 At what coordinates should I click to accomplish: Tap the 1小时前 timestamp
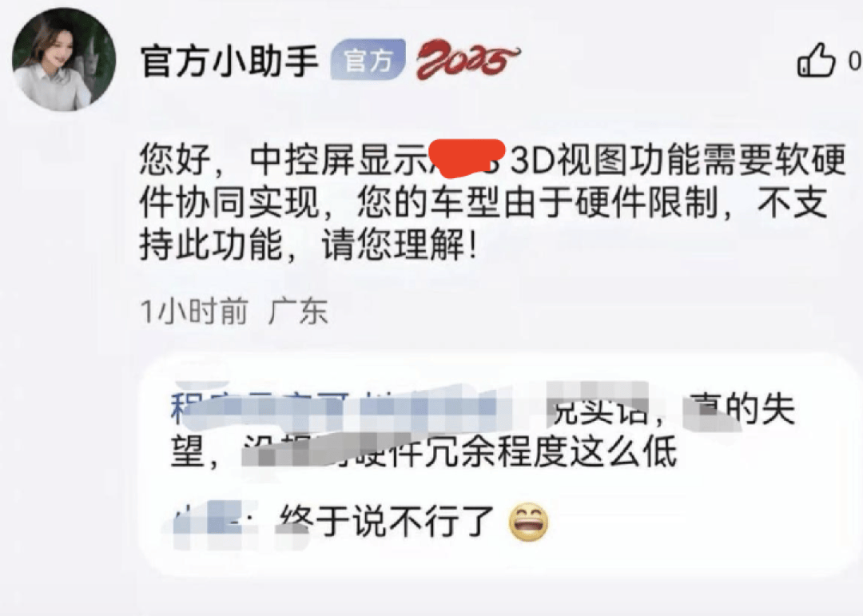pos(193,312)
